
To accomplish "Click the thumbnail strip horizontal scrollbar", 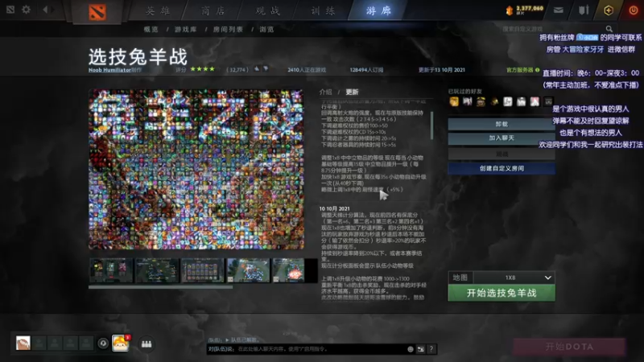I will [x=160, y=287].
